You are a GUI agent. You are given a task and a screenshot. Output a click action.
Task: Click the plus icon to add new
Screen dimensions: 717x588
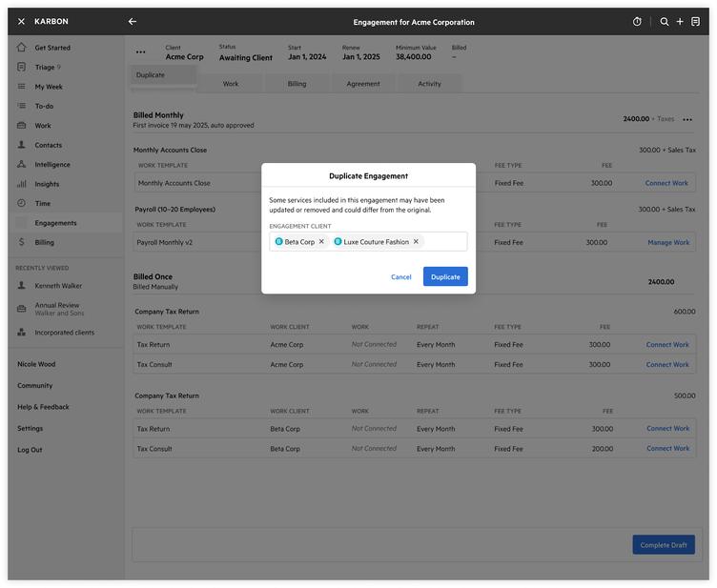click(x=680, y=22)
